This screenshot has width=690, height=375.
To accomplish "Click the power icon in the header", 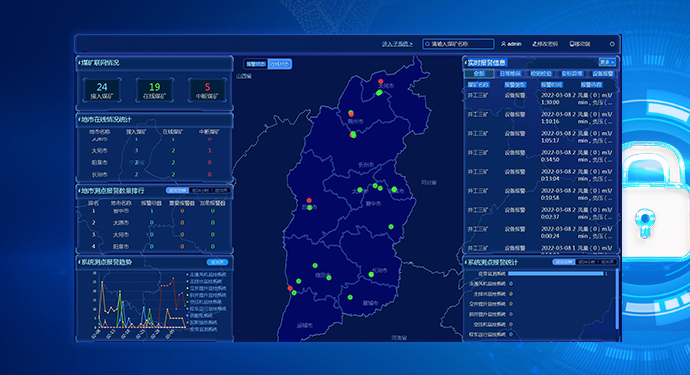I will click(612, 44).
